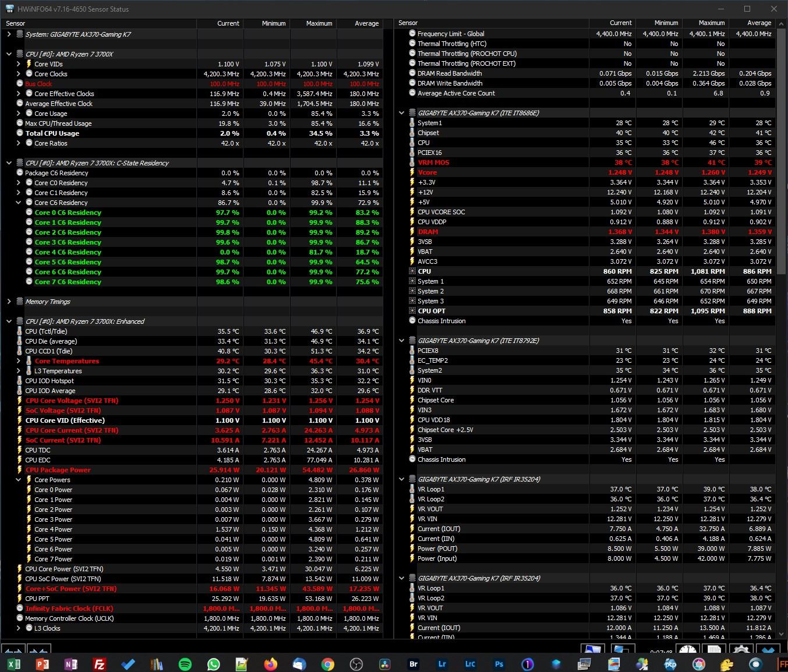The image size is (788, 672).
Task: Select the Core 7 C6 Residency row
Action: tap(192, 282)
